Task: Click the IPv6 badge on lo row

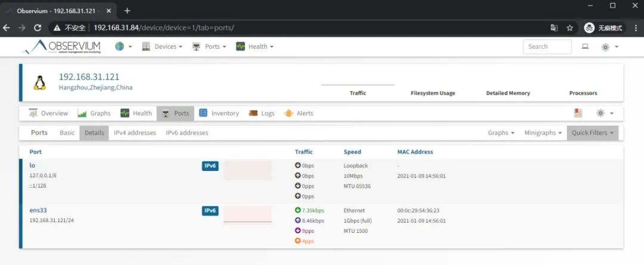Action: 210,166
